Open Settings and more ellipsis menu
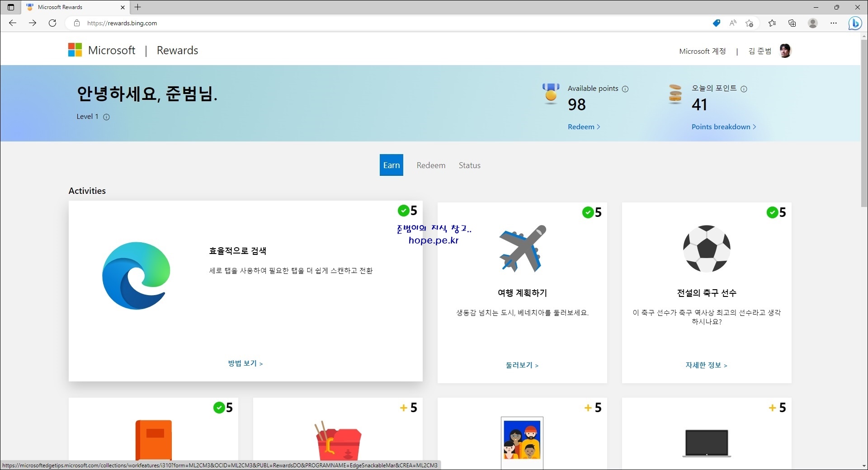This screenshot has height=470, width=868. (834, 23)
